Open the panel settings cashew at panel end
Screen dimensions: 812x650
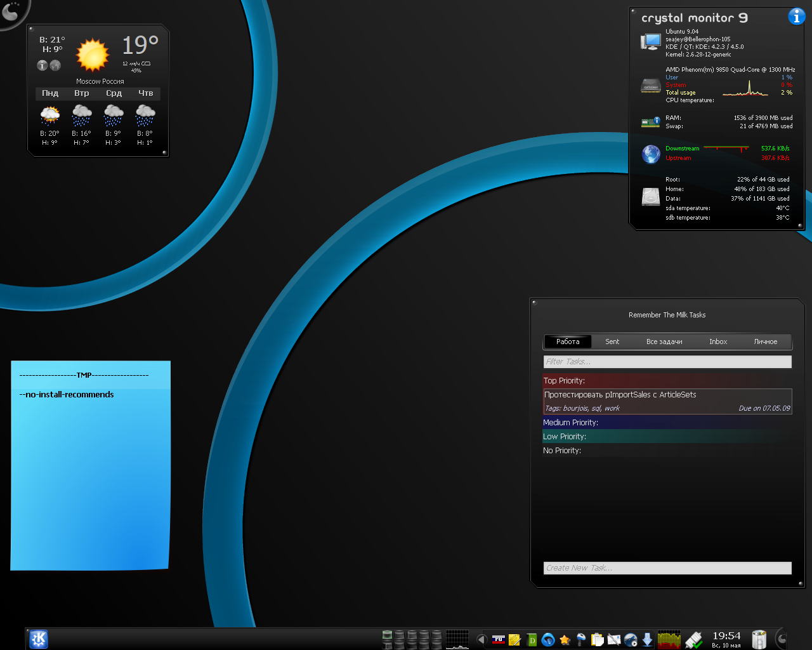click(782, 639)
